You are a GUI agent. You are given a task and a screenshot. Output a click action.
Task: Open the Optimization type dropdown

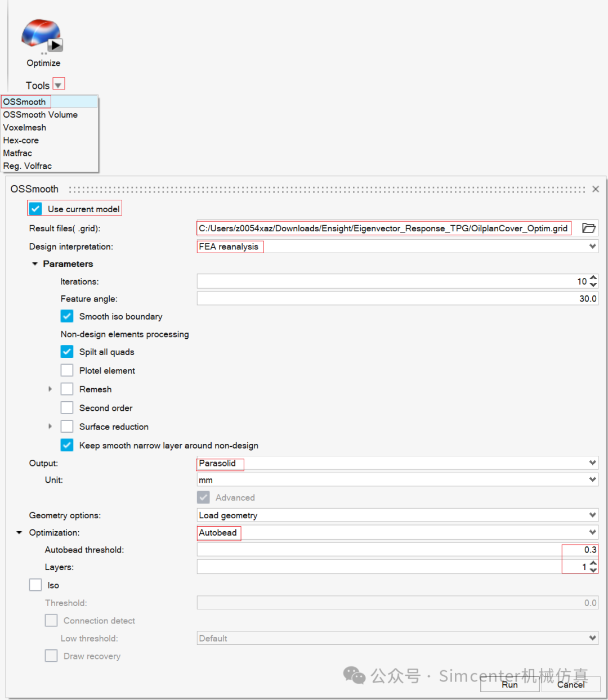tap(397, 532)
